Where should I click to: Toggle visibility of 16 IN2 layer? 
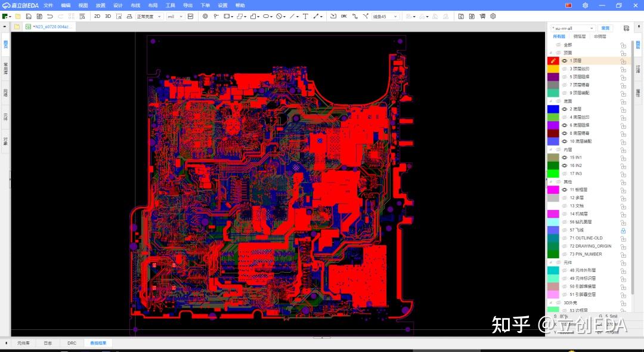564,165
